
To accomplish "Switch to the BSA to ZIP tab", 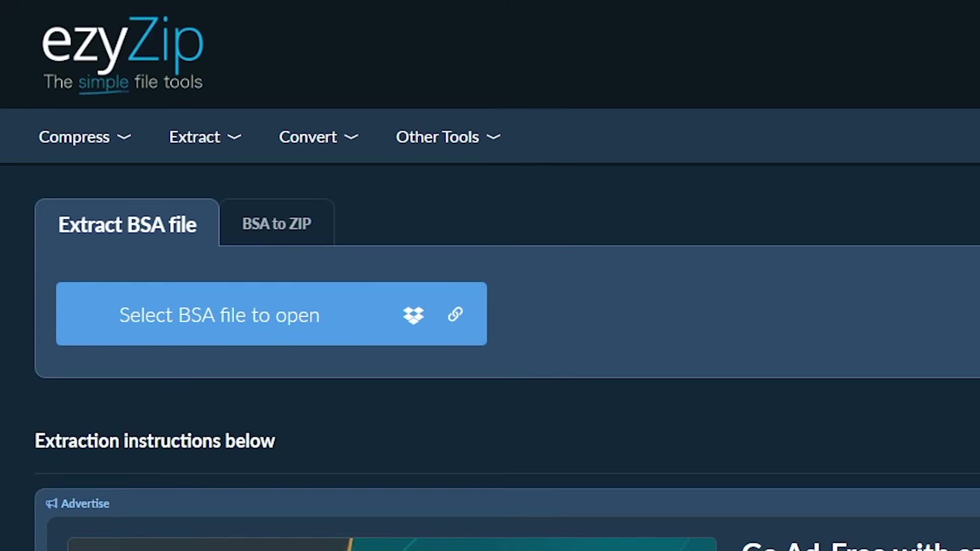I will [x=277, y=223].
